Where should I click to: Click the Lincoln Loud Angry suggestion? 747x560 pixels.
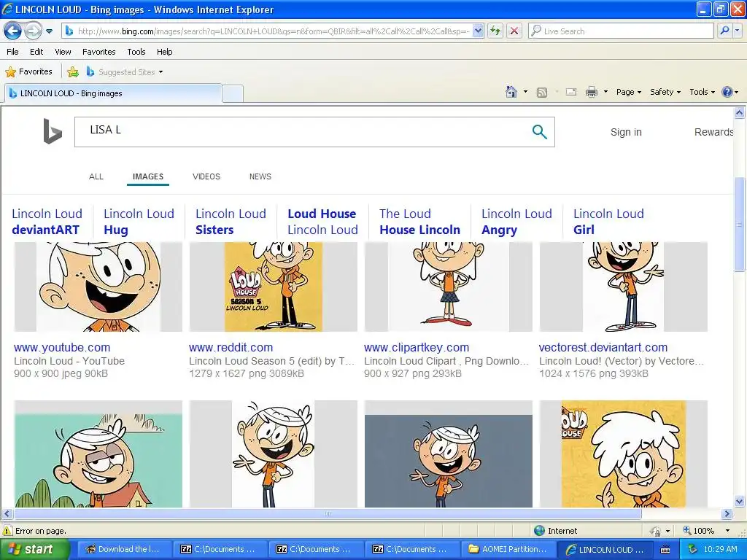516,222
